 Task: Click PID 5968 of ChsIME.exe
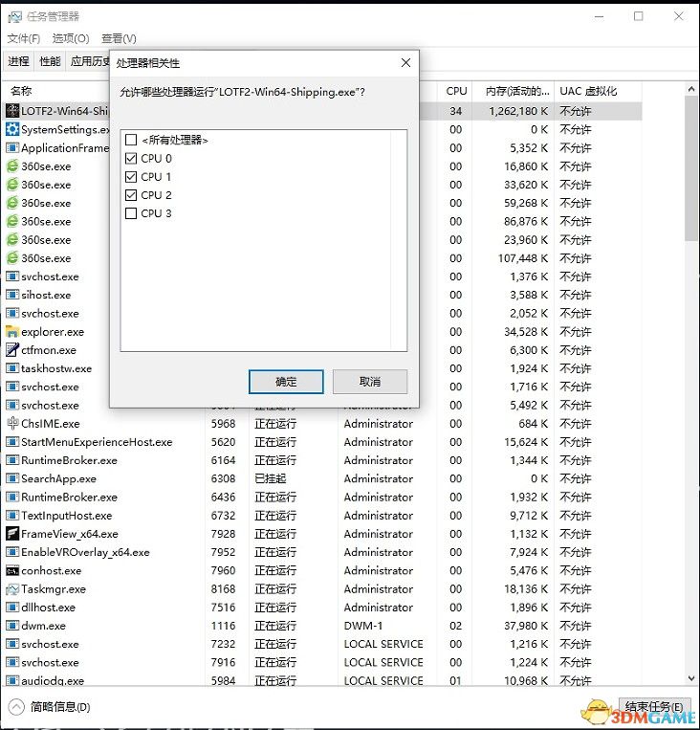pos(223,423)
